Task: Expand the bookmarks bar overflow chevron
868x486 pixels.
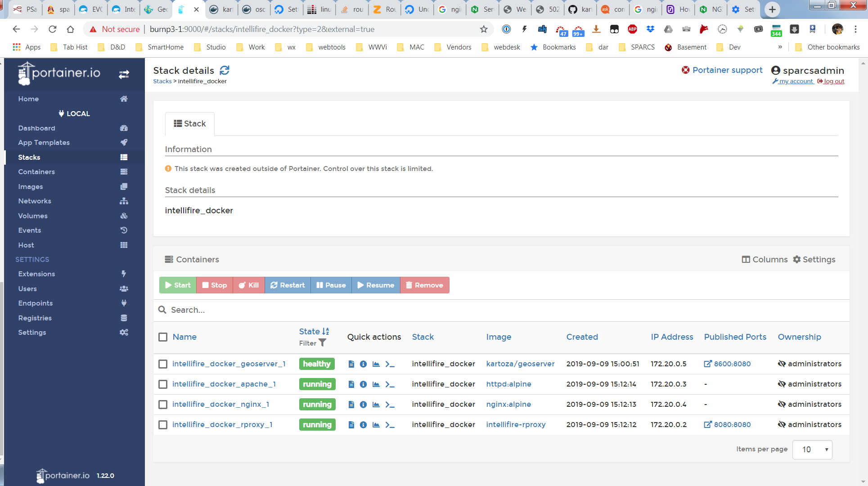Action: coord(780,47)
